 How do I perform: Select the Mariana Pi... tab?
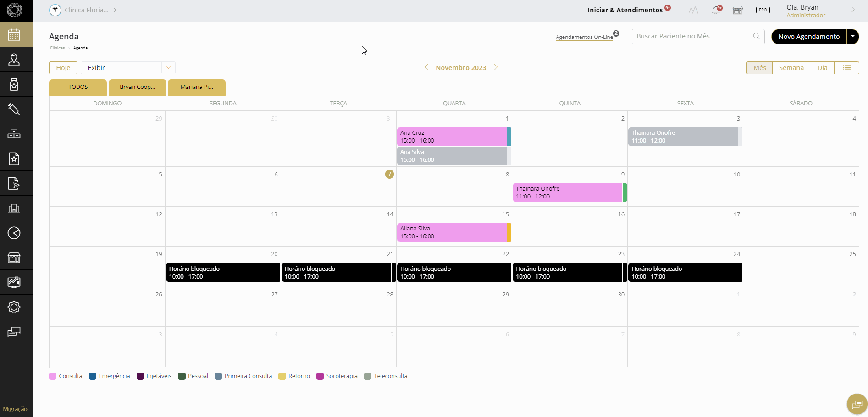coord(197,87)
